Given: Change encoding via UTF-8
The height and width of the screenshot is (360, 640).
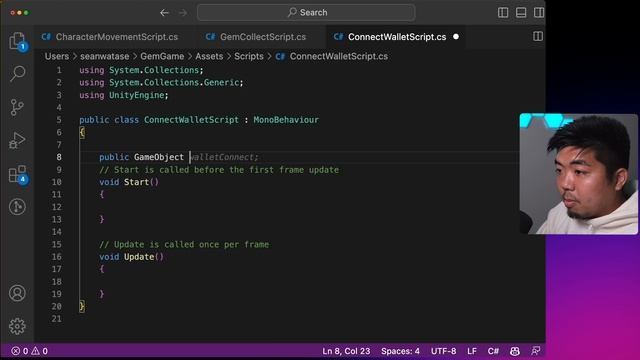Looking at the screenshot, I should [443, 351].
